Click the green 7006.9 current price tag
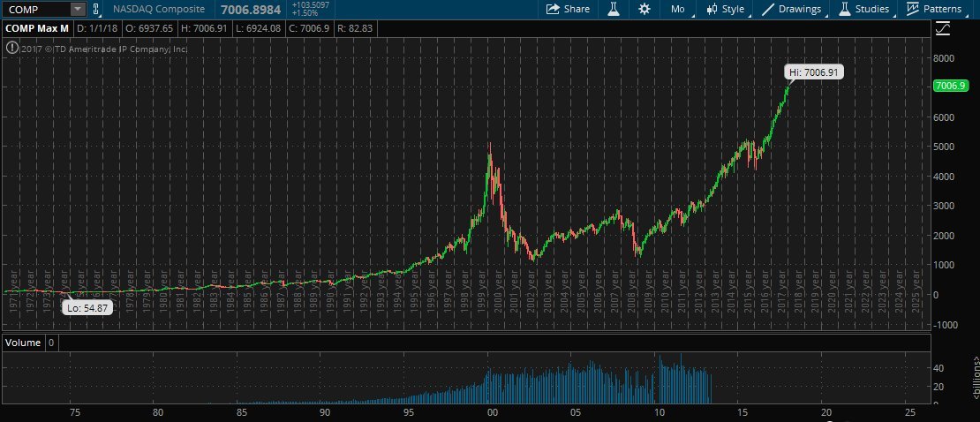This screenshot has height=422, width=980. pos(949,86)
